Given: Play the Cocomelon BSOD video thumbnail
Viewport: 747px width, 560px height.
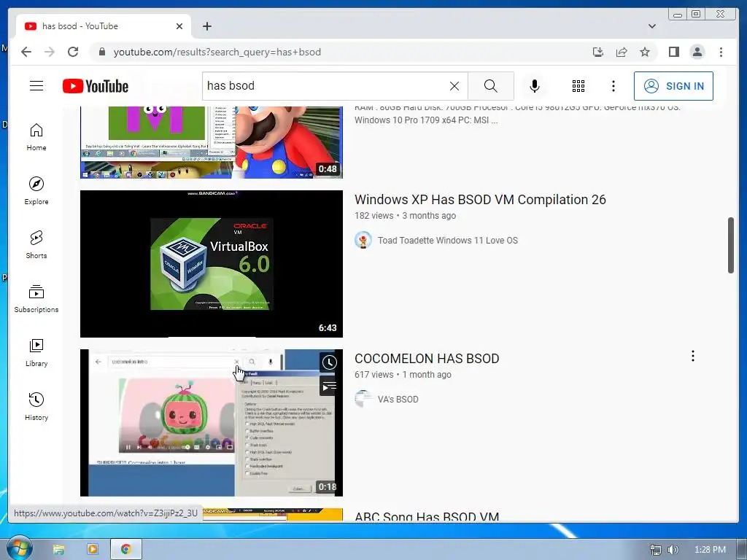Looking at the screenshot, I should click(211, 423).
